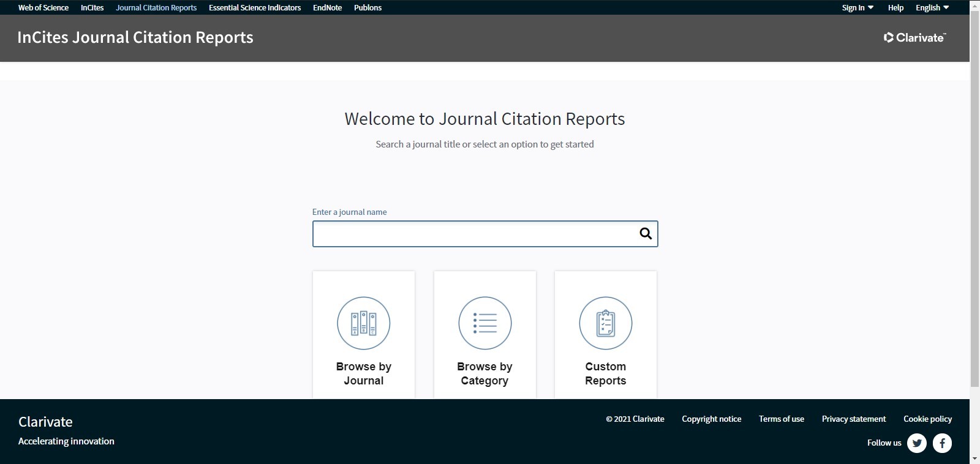Open the Browse by Journal binders icon
Screen dimensions: 980x464
click(x=364, y=323)
